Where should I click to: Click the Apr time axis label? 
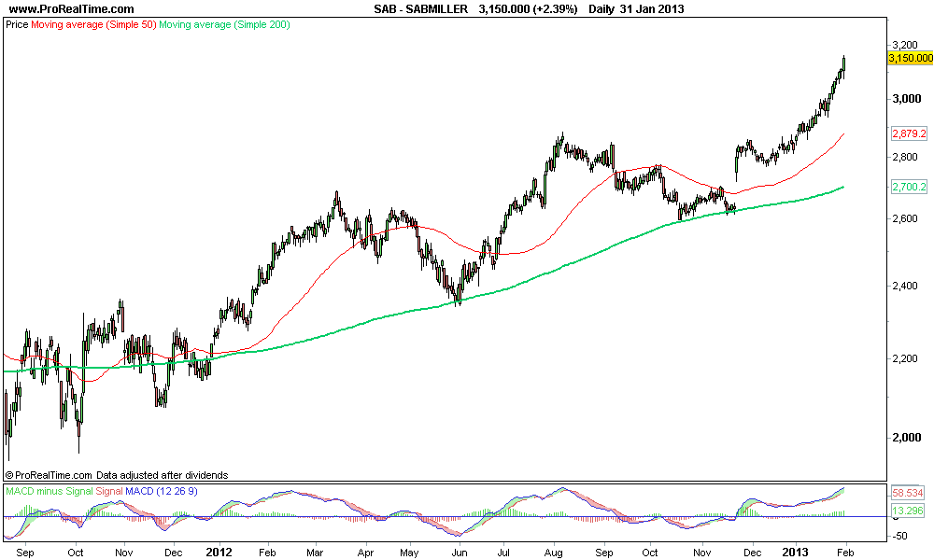pyautogui.click(x=365, y=553)
